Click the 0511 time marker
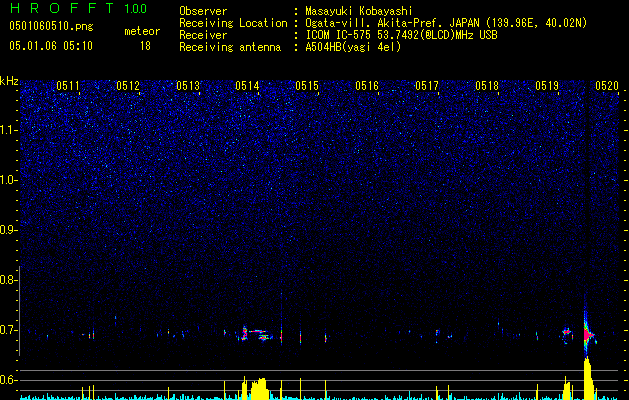This screenshot has height=400, width=629. tap(68, 86)
